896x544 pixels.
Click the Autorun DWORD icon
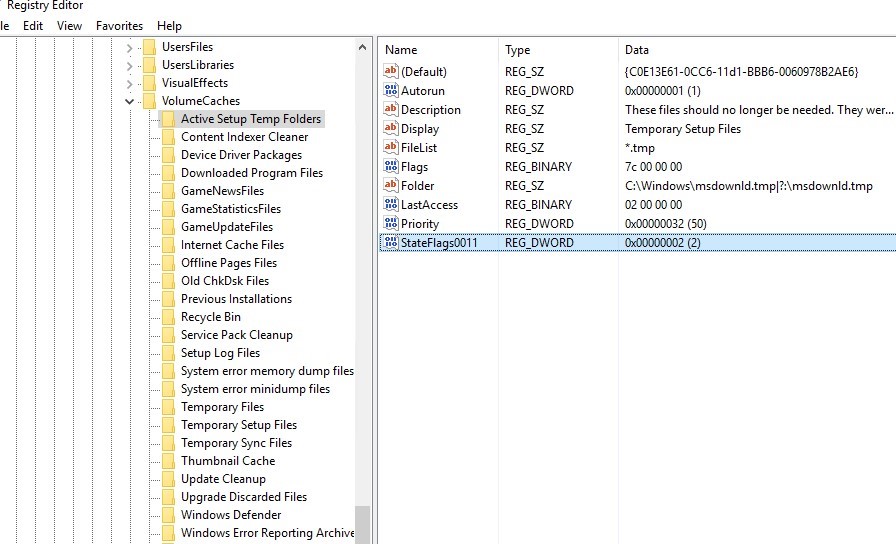point(390,91)
